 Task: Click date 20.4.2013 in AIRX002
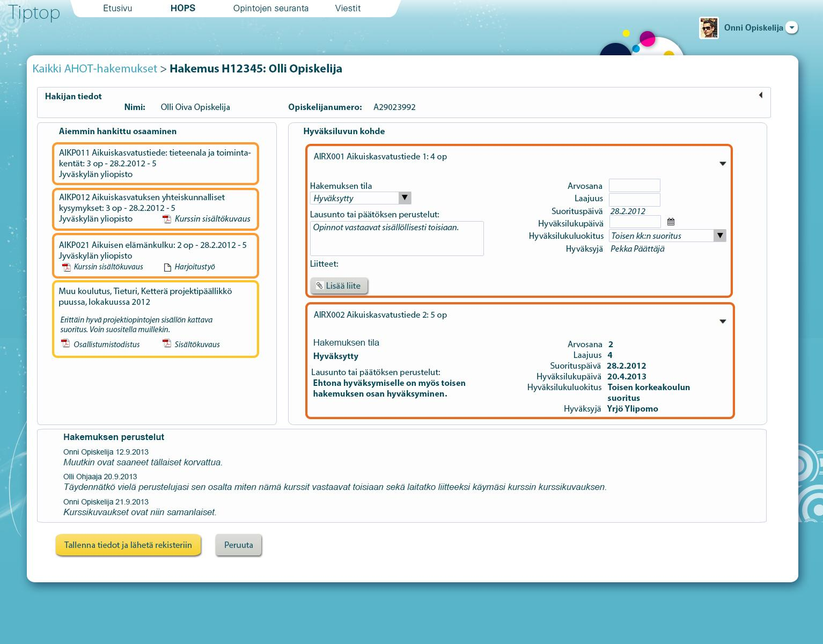(627, 376)
